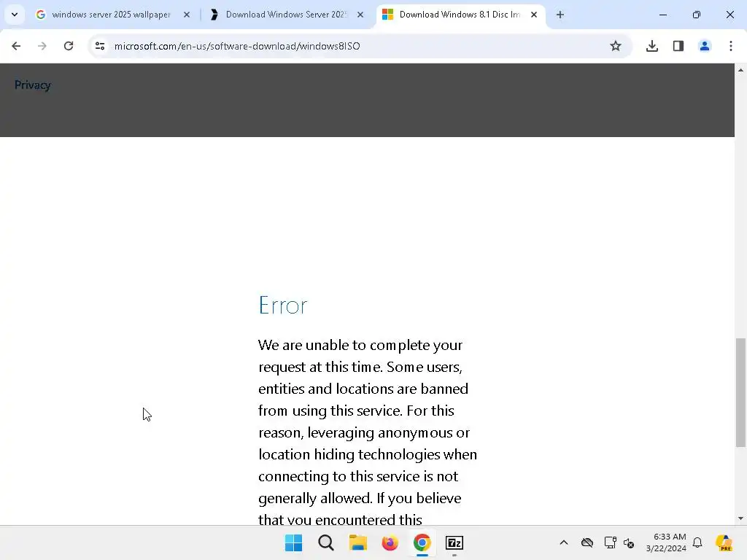Click the scrollbar up arrow
The height and width of the screenshot is (560, 747).
tap(740, 70)
